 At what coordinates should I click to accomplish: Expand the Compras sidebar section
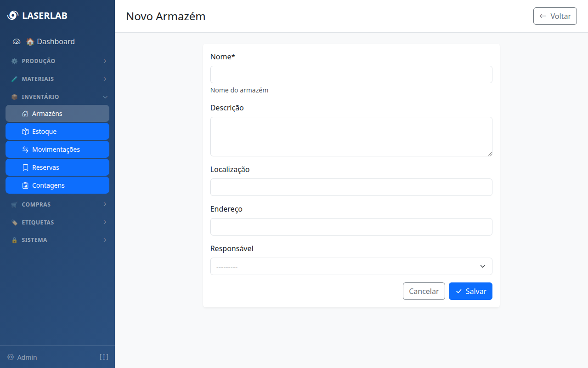coord(57,204)
